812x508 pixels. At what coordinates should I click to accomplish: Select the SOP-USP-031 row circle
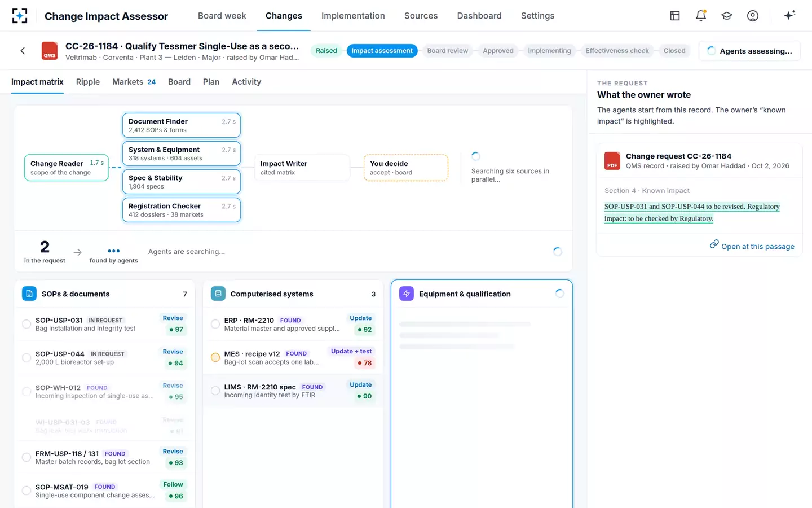tap(27, 324)
